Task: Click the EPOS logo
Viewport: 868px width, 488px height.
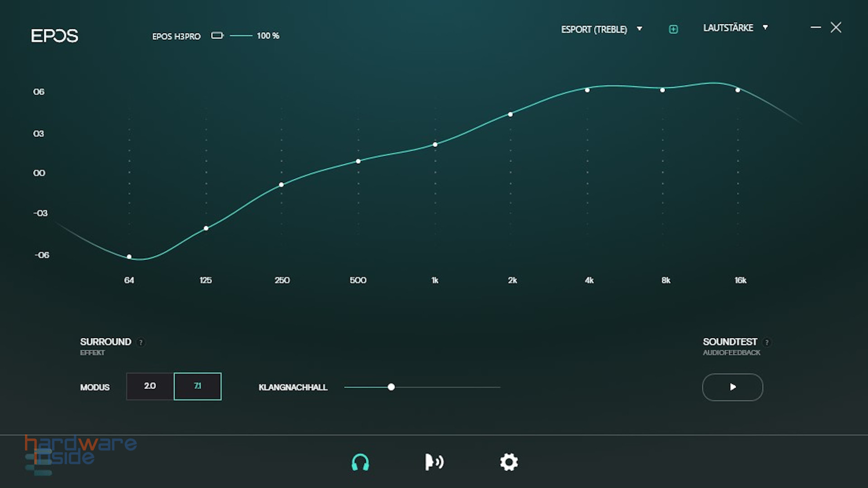Action: (54, 36)
